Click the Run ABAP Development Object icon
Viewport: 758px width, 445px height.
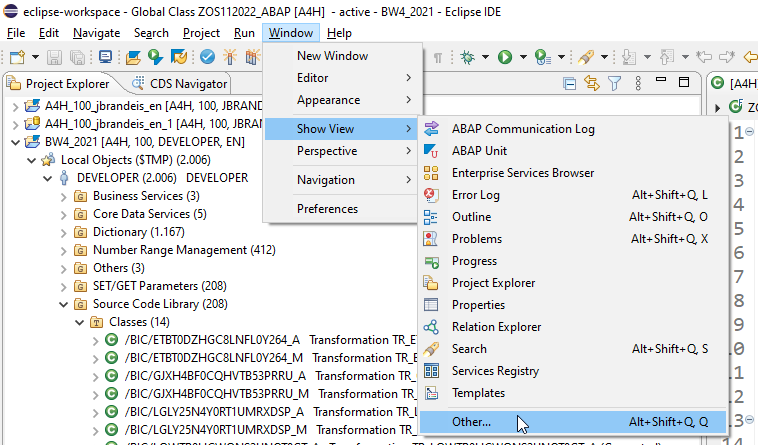coord(156,57)
